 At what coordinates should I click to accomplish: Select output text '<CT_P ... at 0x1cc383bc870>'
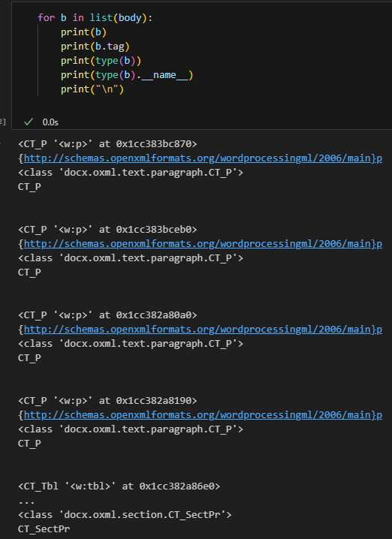pos(107,143)
